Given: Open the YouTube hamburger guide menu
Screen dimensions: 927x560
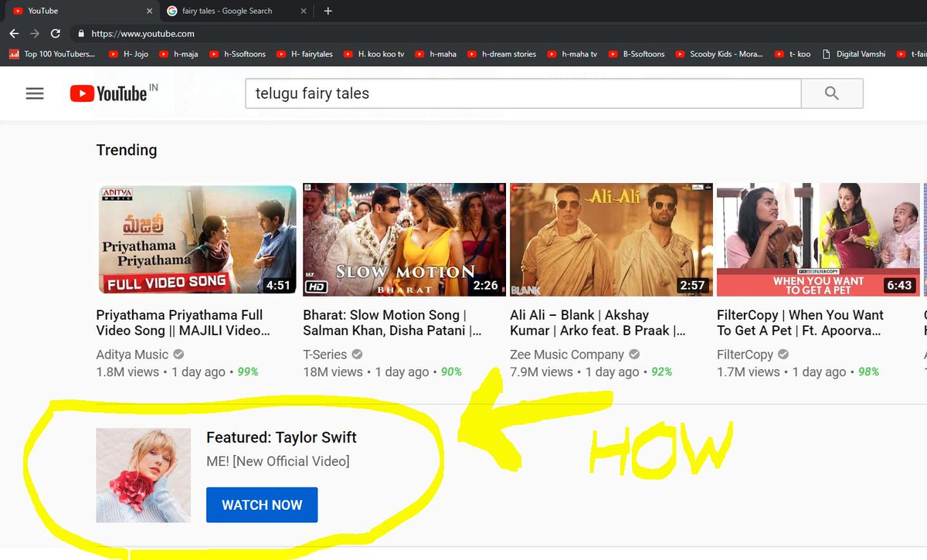Looking at the screenshot, I should tap(35, 93).
